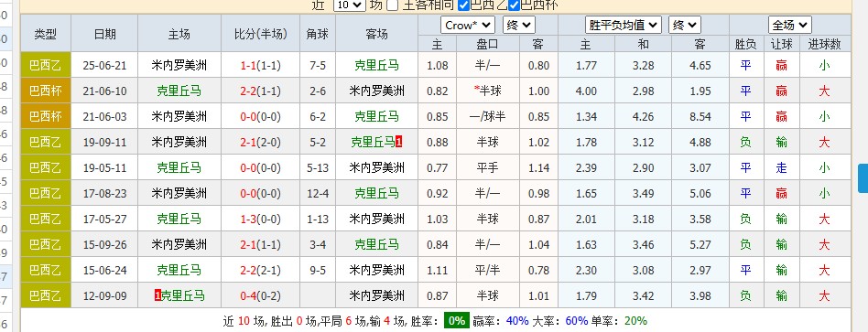Open the 终 dropdown beside Crow*
This screenshot has width=868, height=332.
(519, 25)
